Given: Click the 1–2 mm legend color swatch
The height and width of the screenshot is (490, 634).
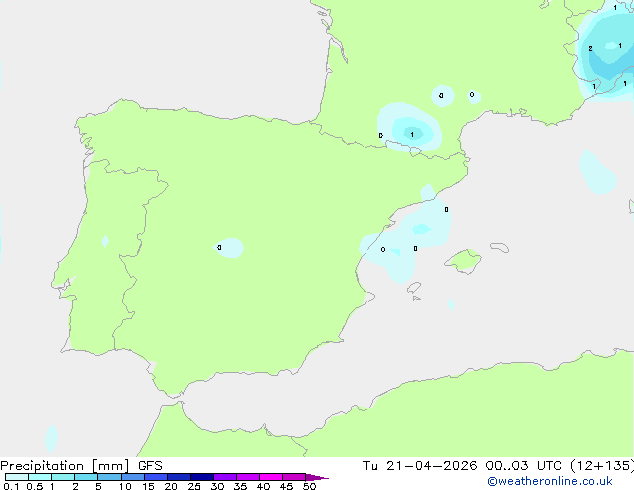Looking at the screenshot, I should (x=63, y=477).
